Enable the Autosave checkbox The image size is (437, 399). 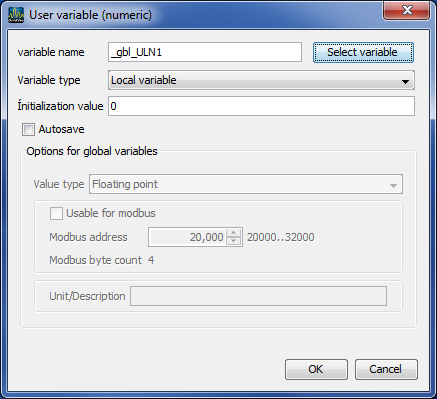coord(28,130)
